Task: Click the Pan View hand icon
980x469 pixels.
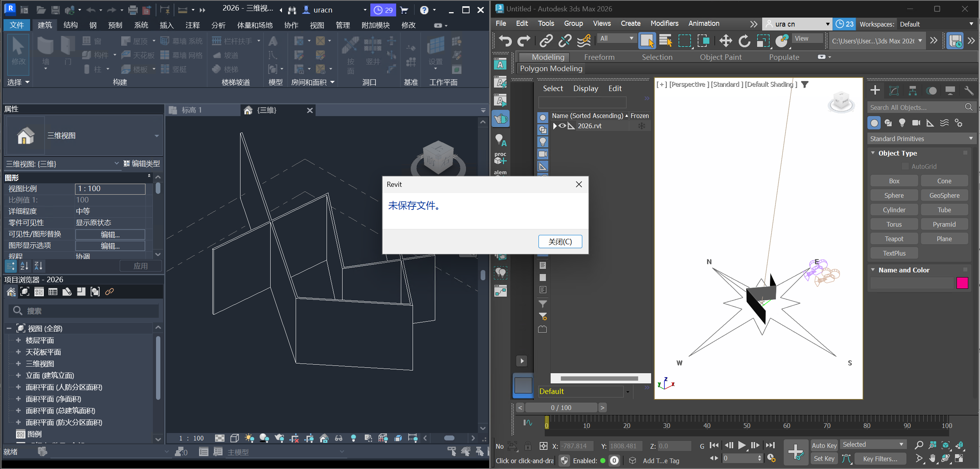Action: tap(932, 458)
